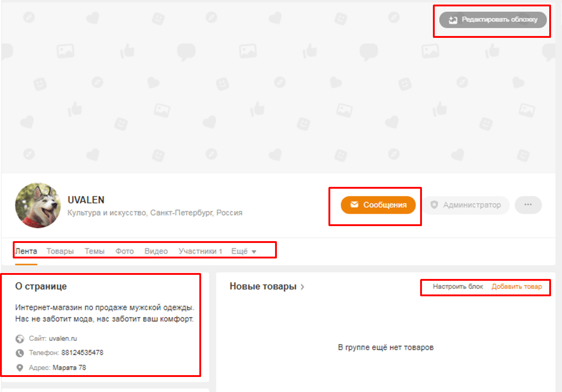562x392 pixels.
Task: Click the globe icon next to Сайт
Action: point(20,339)
